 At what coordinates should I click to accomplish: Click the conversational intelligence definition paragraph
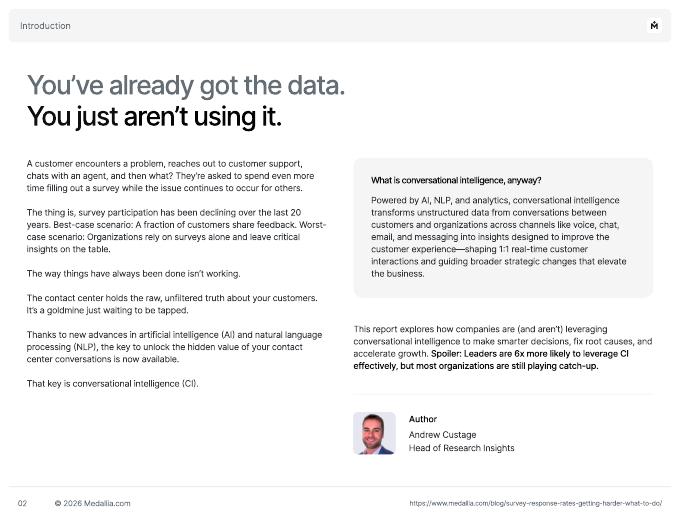[499, 237]
